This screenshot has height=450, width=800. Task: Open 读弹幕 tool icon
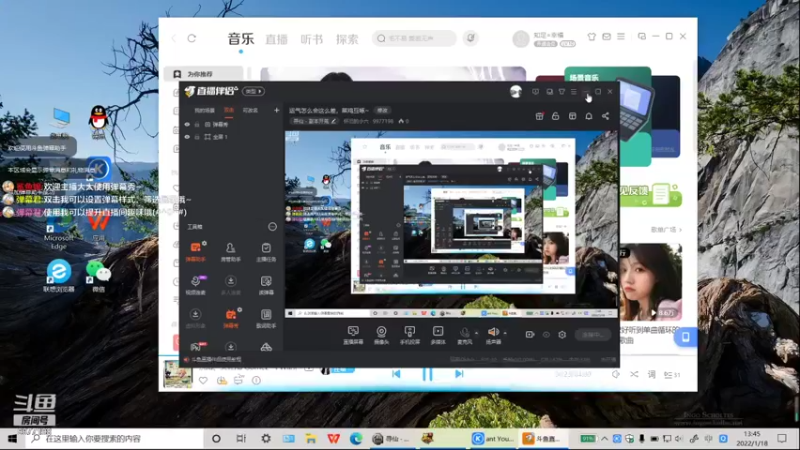[266, 285]
